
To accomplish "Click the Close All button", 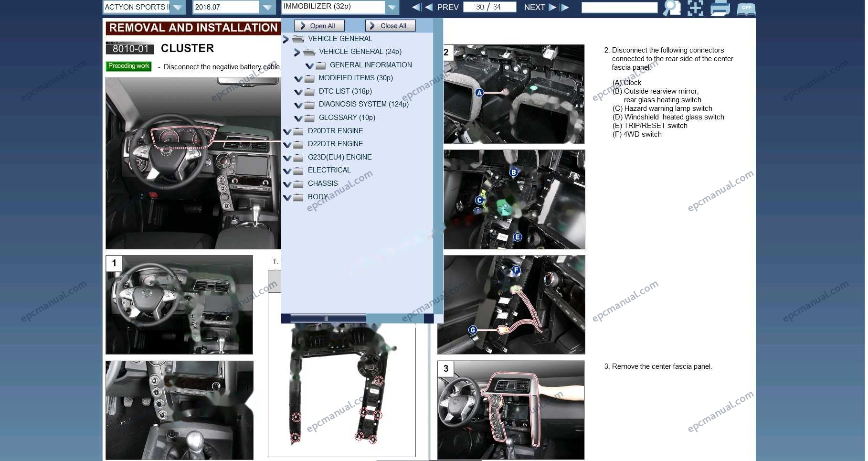I will coord(390,26).
